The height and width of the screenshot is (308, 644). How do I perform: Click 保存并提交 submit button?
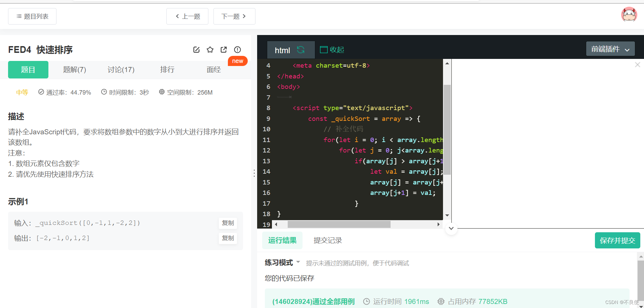[617, 240]
